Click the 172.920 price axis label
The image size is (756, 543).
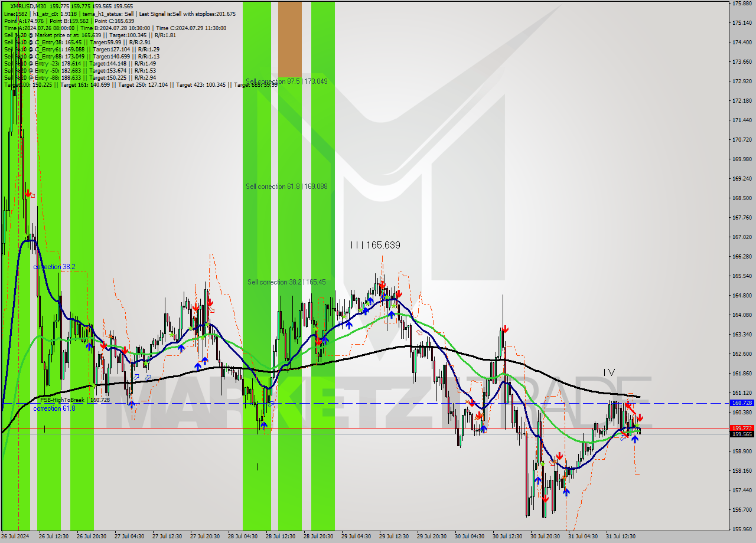point(742,81)
